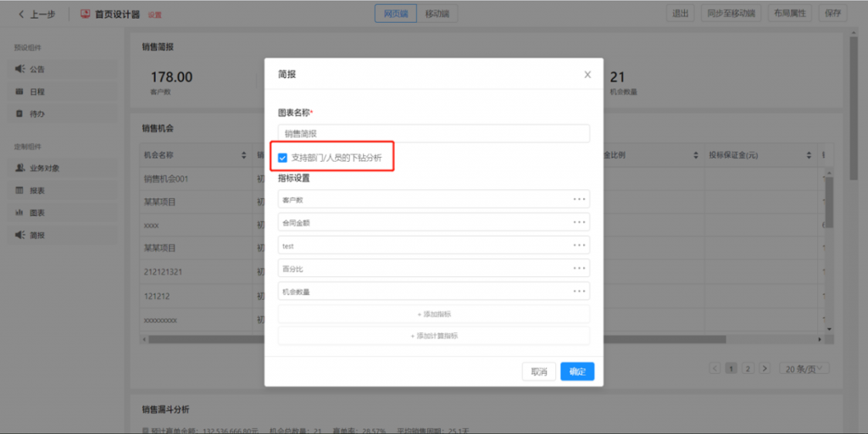The width and height of the screenshot is (868, 434).
Task: Close the 简报 dialog with X
Action: (x=587, y=75)
